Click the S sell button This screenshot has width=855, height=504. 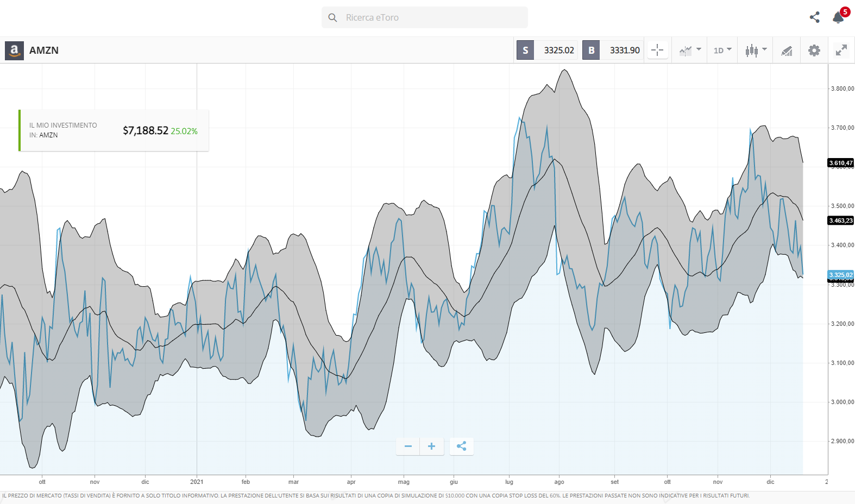tap(525, 51)
